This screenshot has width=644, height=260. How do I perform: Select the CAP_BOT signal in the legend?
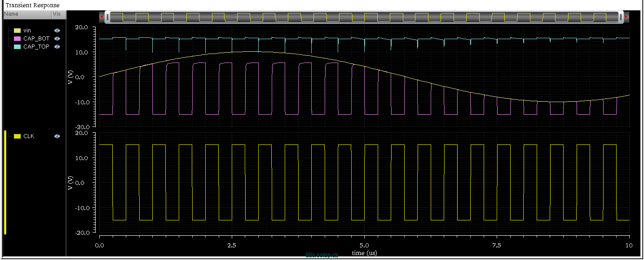[x=36, y=39]
